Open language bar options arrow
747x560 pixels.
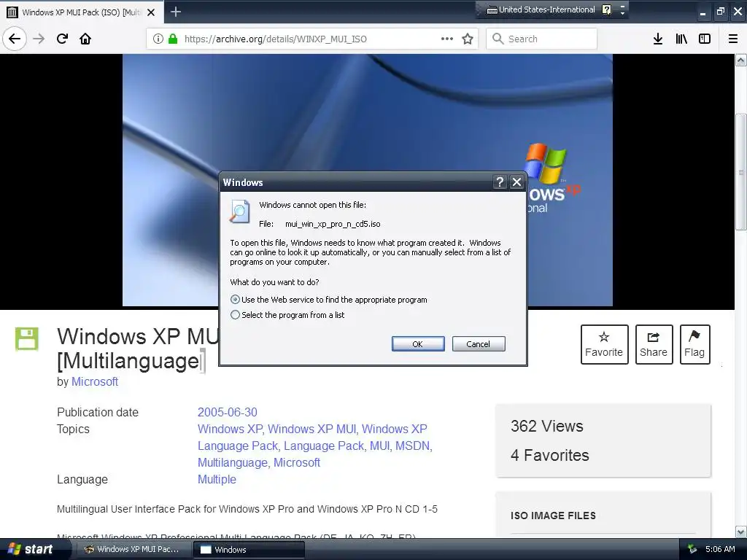622,13
